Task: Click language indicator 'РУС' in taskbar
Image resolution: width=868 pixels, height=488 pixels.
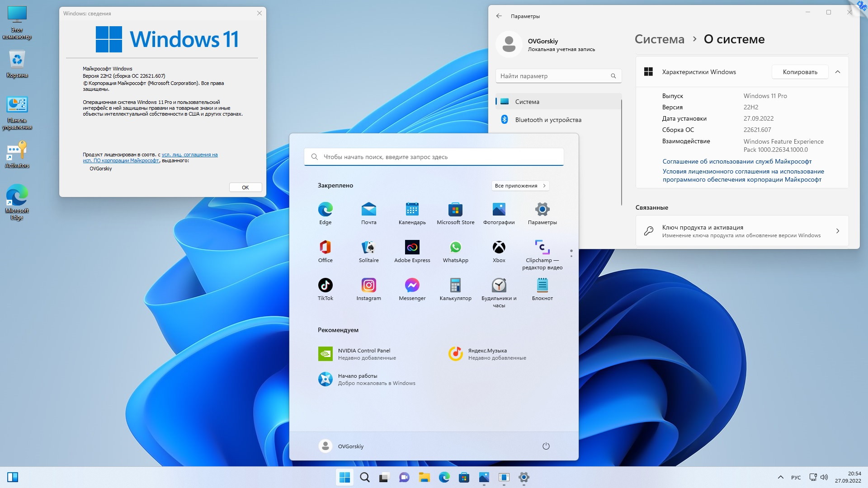Action: tap(797, 477)
